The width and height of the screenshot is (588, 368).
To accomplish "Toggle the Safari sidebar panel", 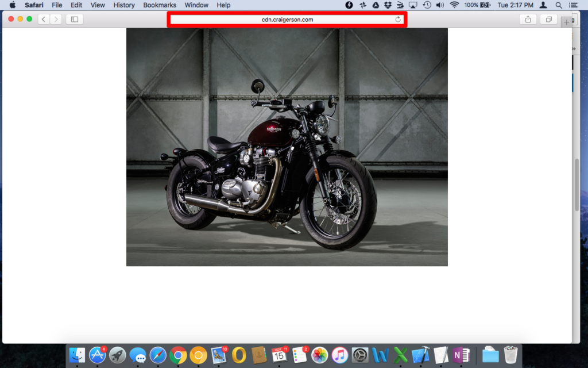I will click(75, 20).
